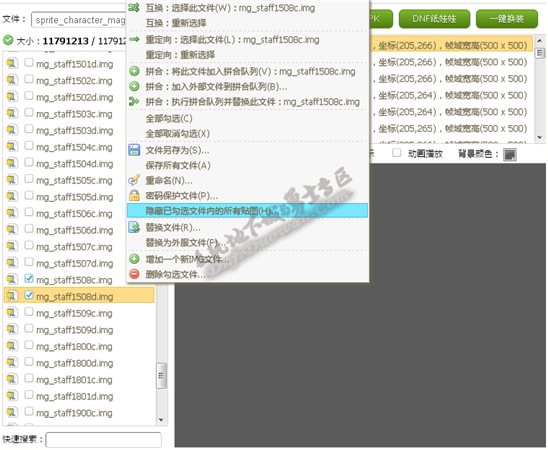Select file mg_staff1504c.img in list

[74, 147]
